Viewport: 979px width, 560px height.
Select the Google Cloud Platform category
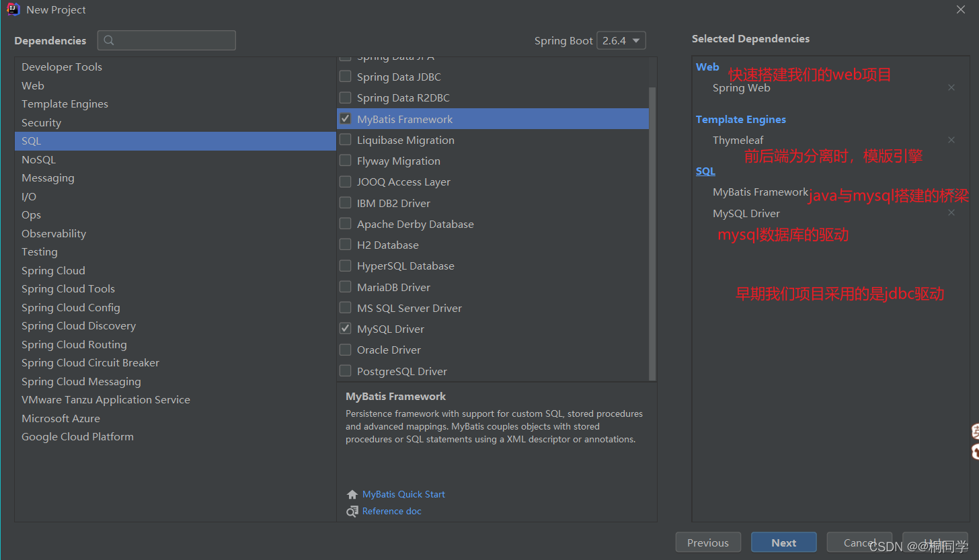point(175,436)
